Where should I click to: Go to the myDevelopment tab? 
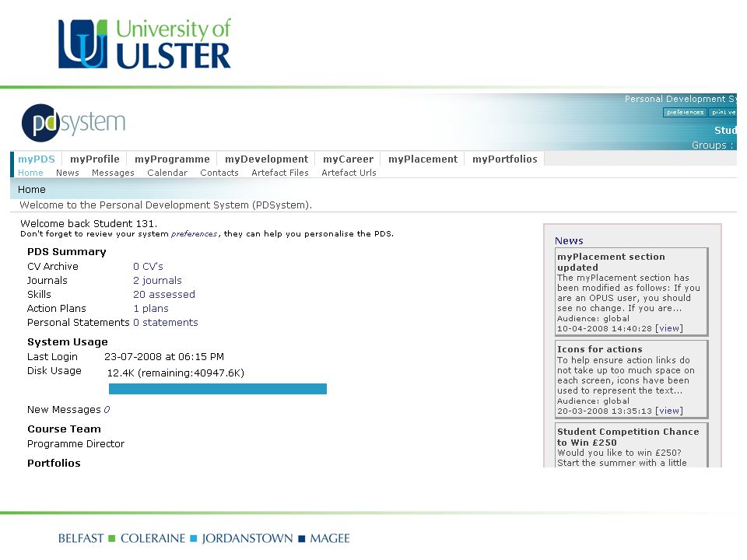[266, 159]
